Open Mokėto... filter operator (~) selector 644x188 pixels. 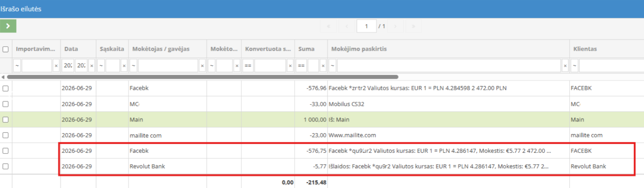[212, 66]
